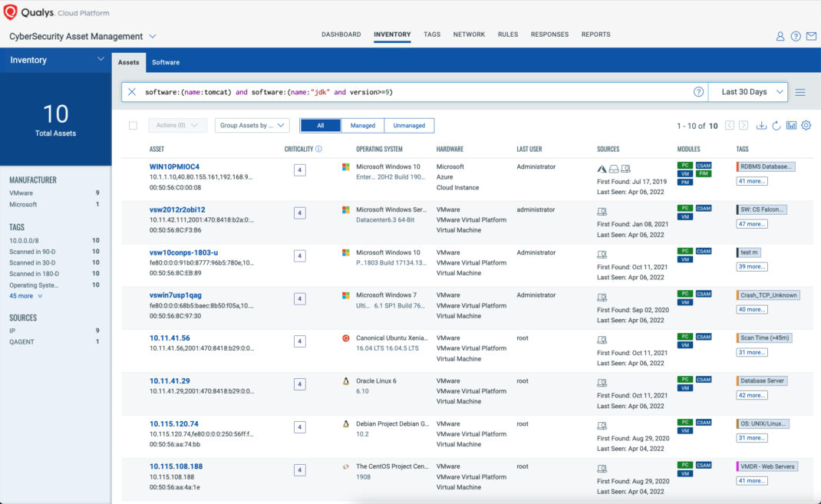Image resolution: width=821 pixels, height=504 pixels.
Task: Click criticality score 4 for WIN10PMIOC4
Action: tap(300, 170)
